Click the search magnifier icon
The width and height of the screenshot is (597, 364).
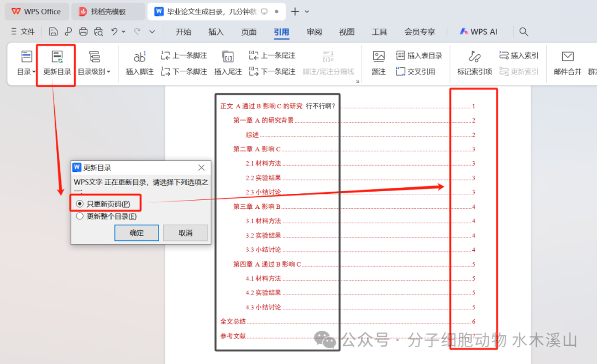point(523,31)
